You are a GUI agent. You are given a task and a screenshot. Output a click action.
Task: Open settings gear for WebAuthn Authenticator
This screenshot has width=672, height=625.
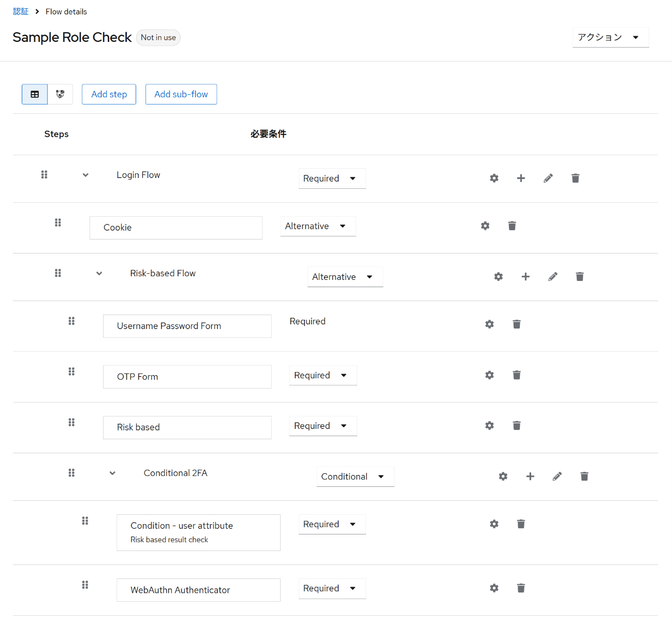[x=494, y=588]
